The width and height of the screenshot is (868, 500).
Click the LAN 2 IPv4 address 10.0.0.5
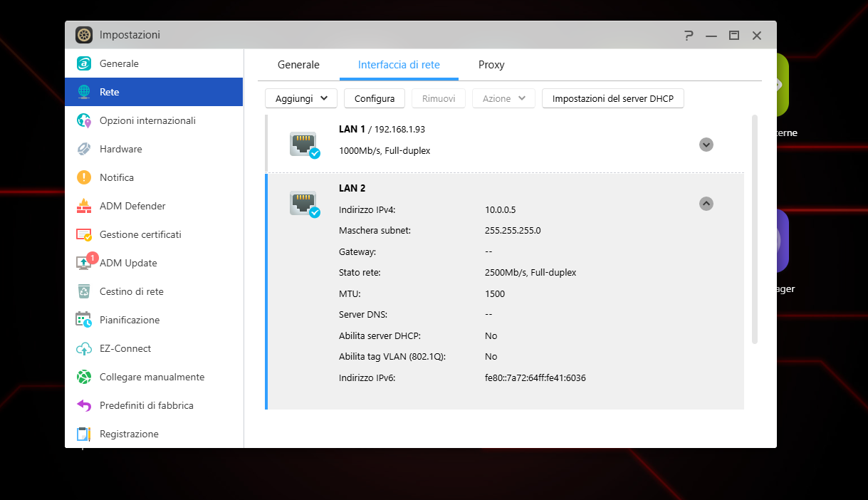(500, 210)
